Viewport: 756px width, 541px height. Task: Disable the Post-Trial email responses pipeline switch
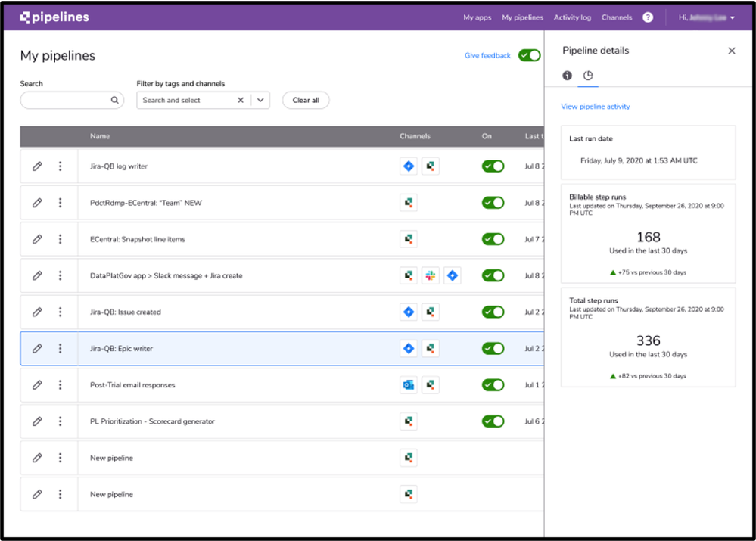tap(493, 385)
